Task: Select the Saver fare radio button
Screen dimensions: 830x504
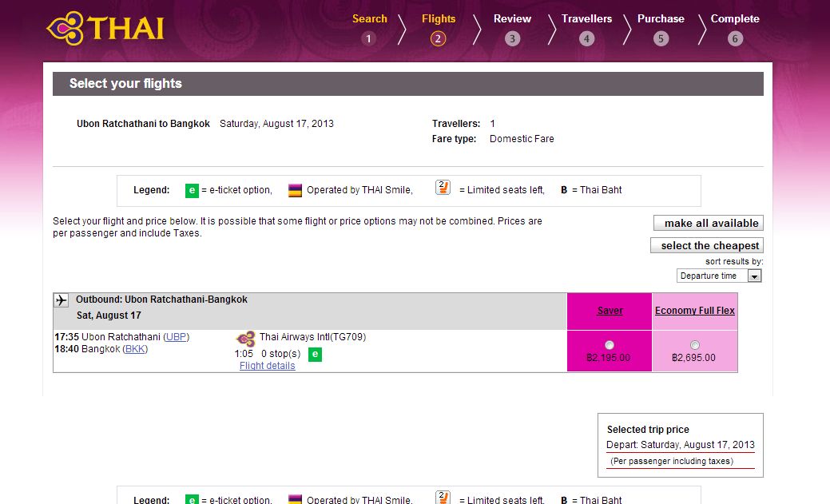Action: click(x=610, y=345)
